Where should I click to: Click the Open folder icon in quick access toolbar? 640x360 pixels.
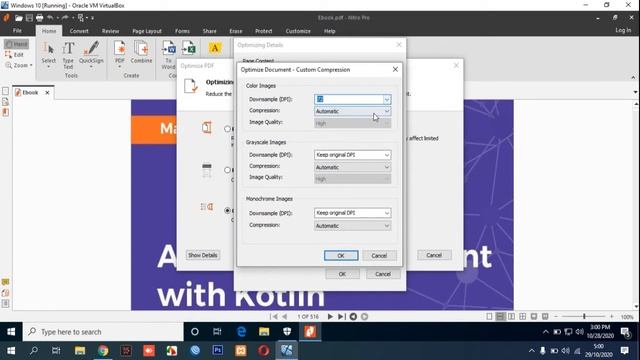click(19, 18)
